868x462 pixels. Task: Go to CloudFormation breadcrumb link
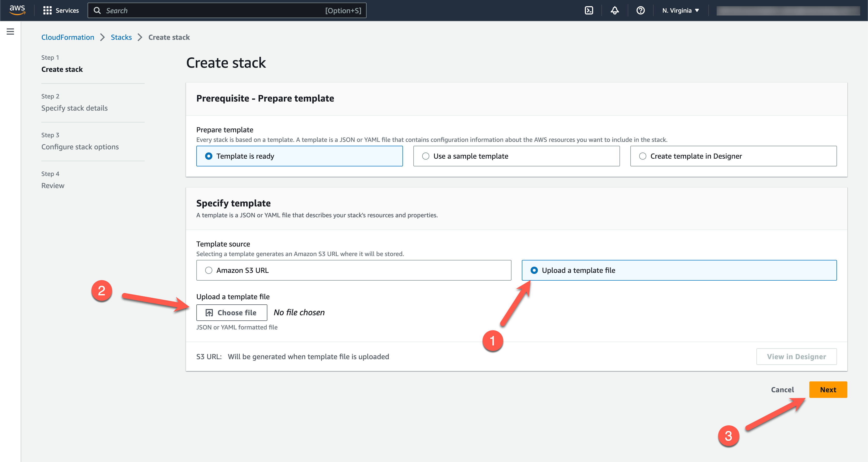[x=68, y=37]
